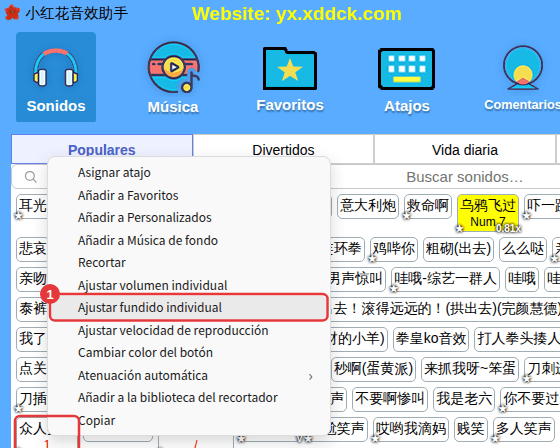Play the 点关 sound button
Image resolution: width=560 pixels, height=448 pixels.
click(32, 369)
